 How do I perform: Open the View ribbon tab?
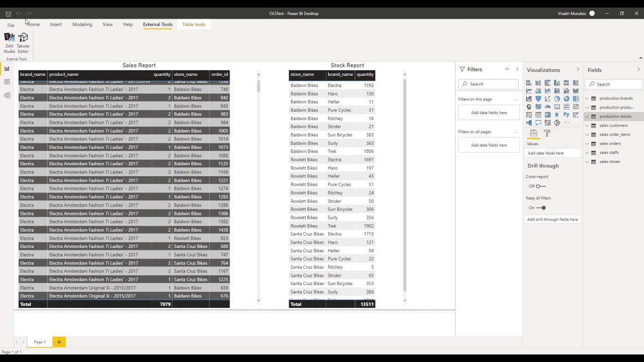(108, 24)
